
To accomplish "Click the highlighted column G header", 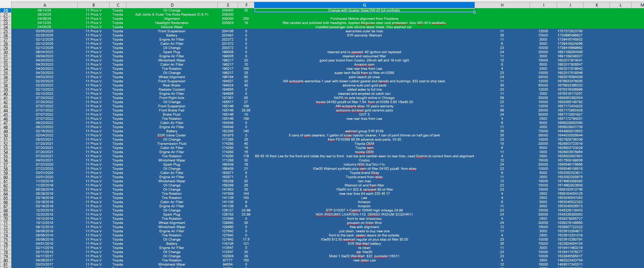I will click(364, 5).
